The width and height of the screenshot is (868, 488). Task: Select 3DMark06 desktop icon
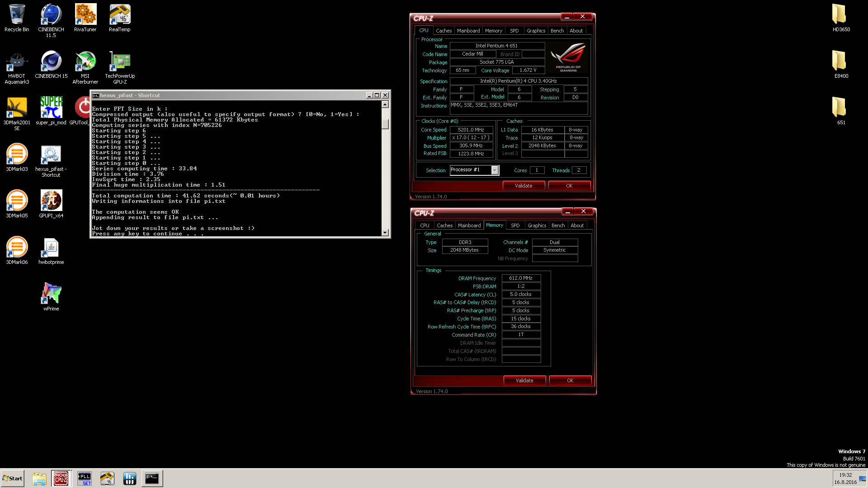pyautogui.click(x=17, y=251)
